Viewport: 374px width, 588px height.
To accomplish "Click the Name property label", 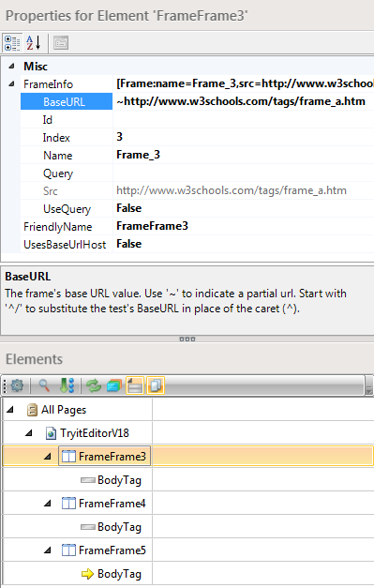I will [58, 156].
